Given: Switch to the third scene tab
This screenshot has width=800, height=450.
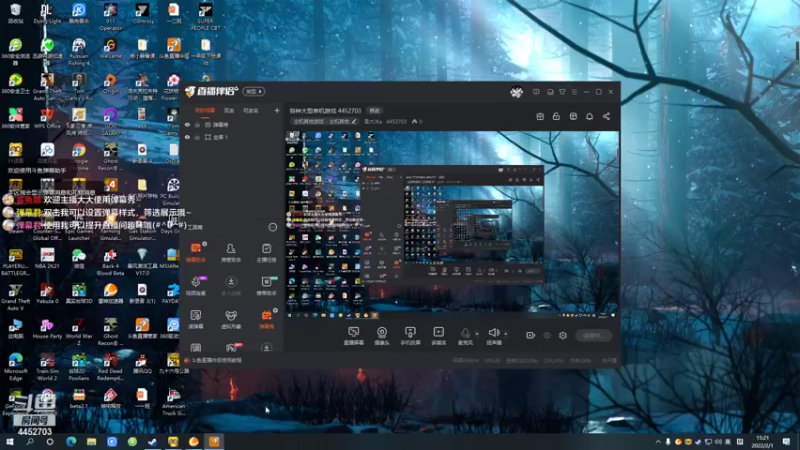Looking at the screenshot, I should [x=250, y=110].
